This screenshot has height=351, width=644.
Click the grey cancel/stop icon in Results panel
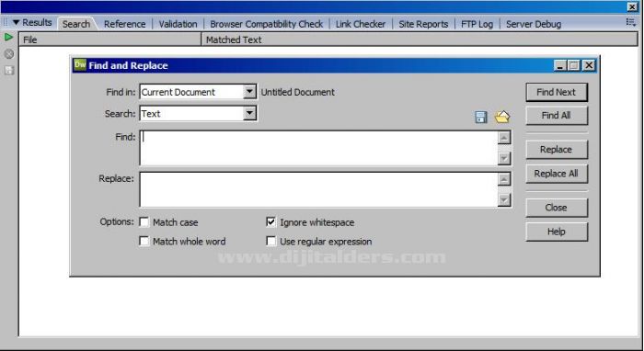[8, 53]
